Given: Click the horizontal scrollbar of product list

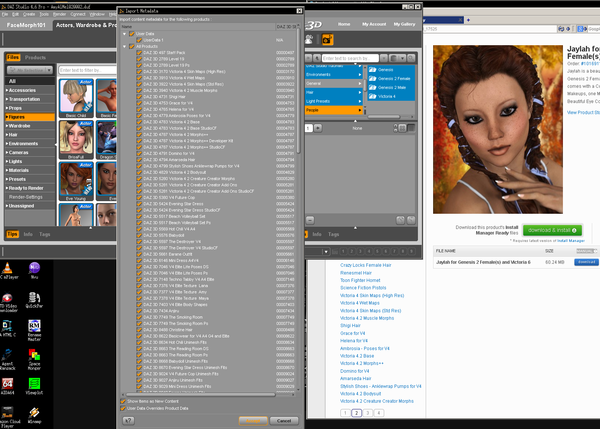Looking at the screenshot, I should [x=201, y=395].
